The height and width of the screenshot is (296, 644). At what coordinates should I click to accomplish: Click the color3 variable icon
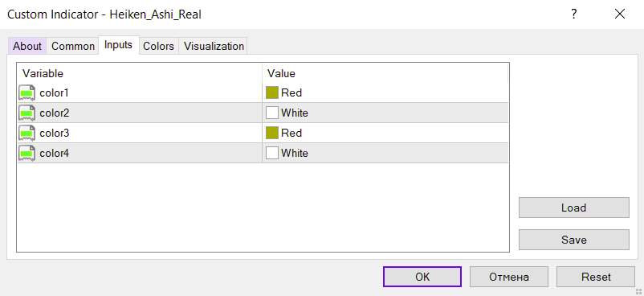(26, 133)
